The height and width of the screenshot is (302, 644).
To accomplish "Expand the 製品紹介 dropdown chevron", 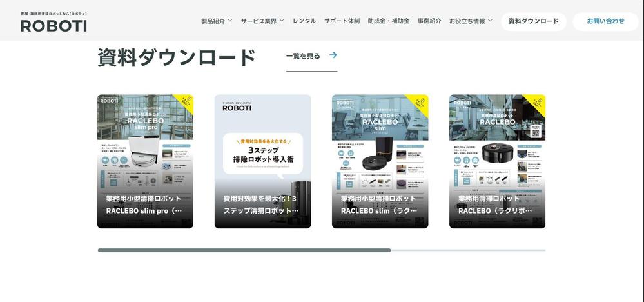I will tap(230, 21).
